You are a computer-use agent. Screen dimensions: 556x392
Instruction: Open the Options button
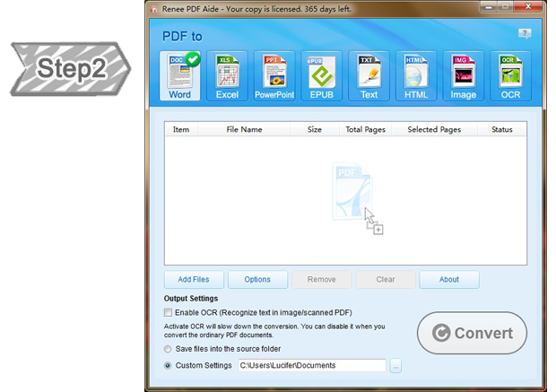(257, 279)
